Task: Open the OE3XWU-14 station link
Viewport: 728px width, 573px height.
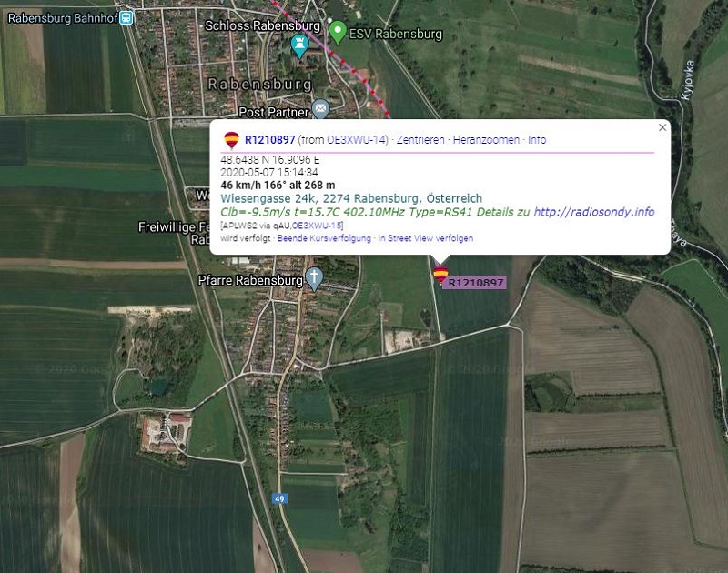Action: click(x=356, y=140)
